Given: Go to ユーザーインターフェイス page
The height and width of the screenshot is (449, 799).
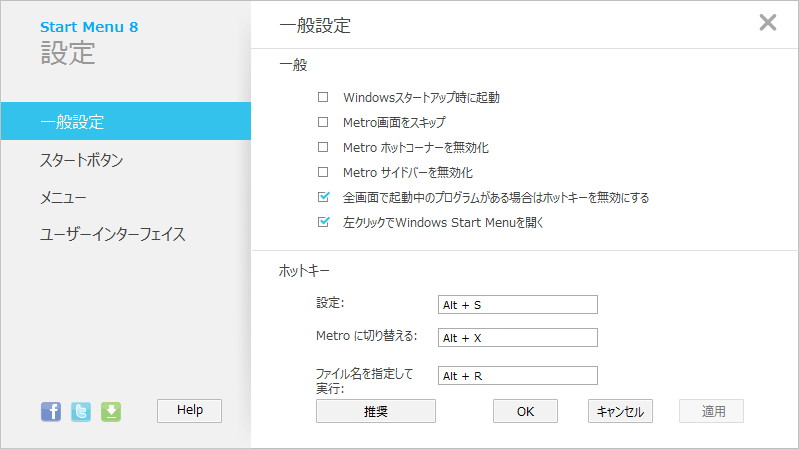Looking at the screenshot, I should pos(113,234).
